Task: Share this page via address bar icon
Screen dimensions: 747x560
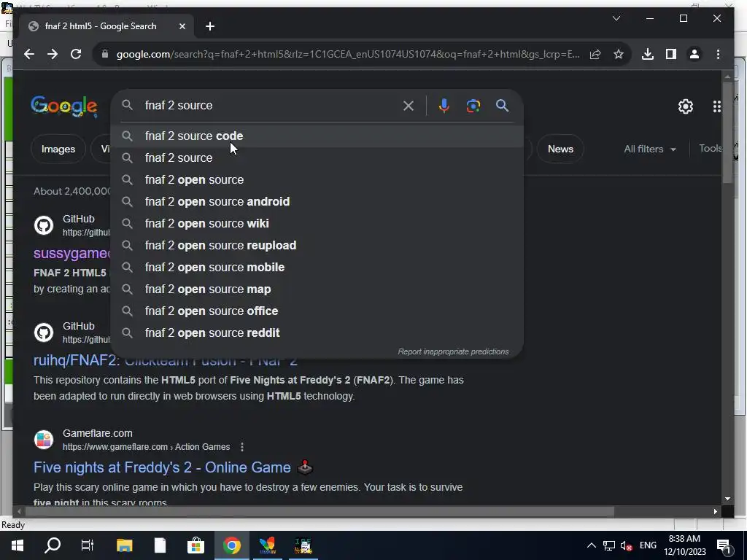Action: click(595, 54)
